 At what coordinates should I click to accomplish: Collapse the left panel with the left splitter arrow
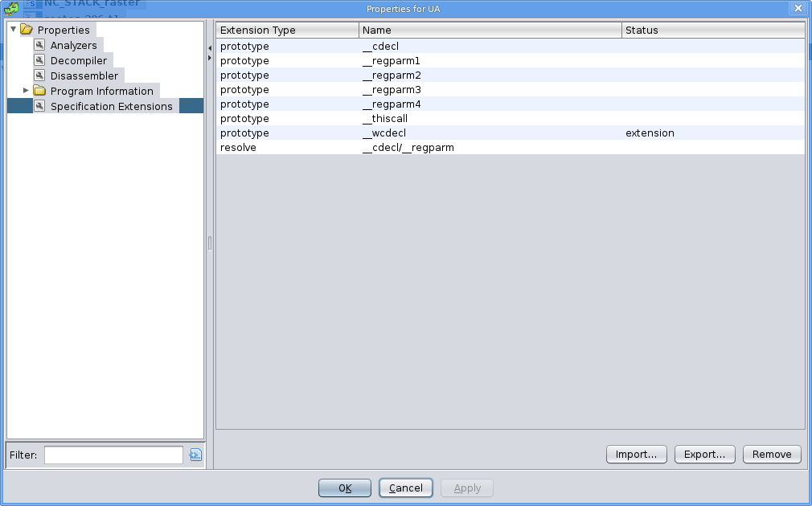(x=210, y=48)
